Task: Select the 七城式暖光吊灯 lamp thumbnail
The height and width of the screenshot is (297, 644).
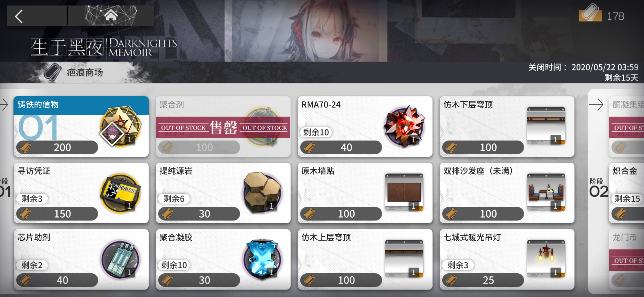Action: [x=546, y=258]
